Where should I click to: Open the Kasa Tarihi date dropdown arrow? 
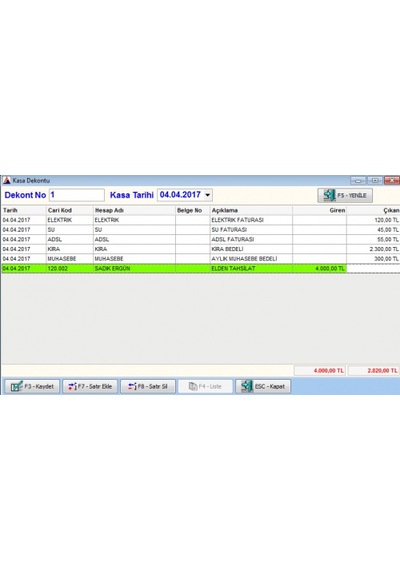tap(208, 195)
